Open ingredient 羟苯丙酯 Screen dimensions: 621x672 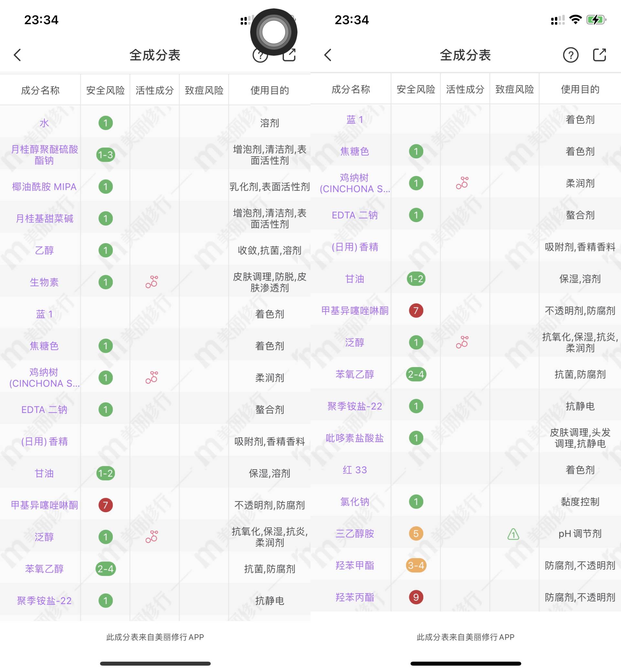[355, 597]
